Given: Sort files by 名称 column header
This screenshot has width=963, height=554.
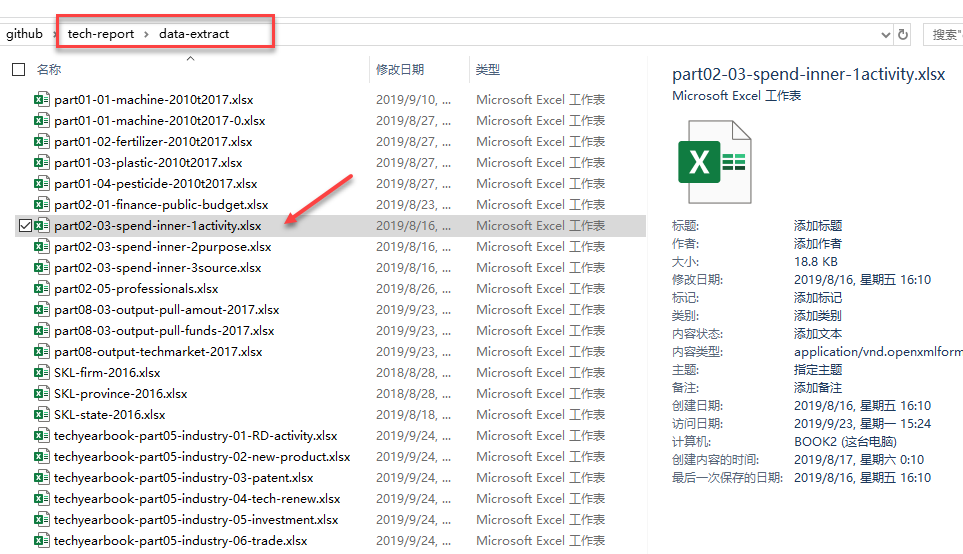Looking at the screenshot, I should click(49, 70).
